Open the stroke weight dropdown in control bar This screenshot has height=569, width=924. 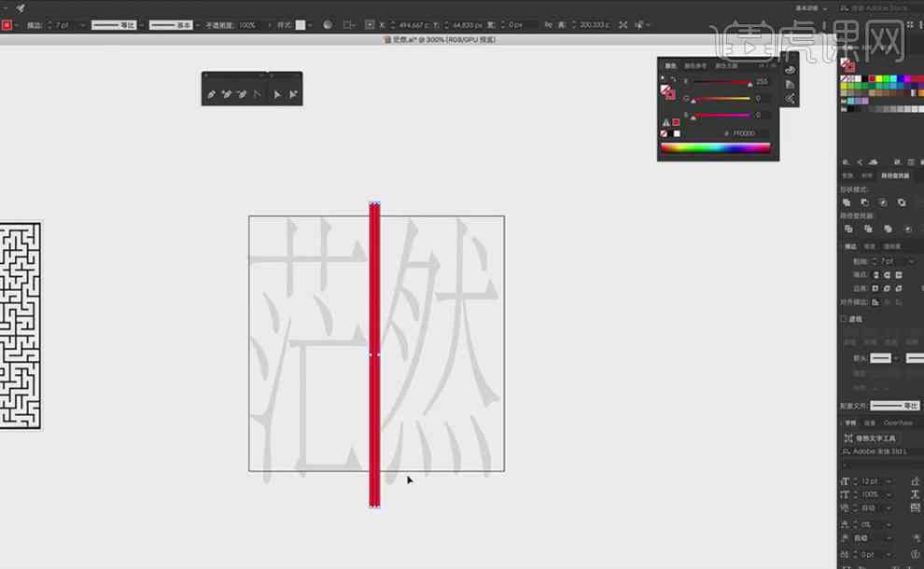pos(82,25)
